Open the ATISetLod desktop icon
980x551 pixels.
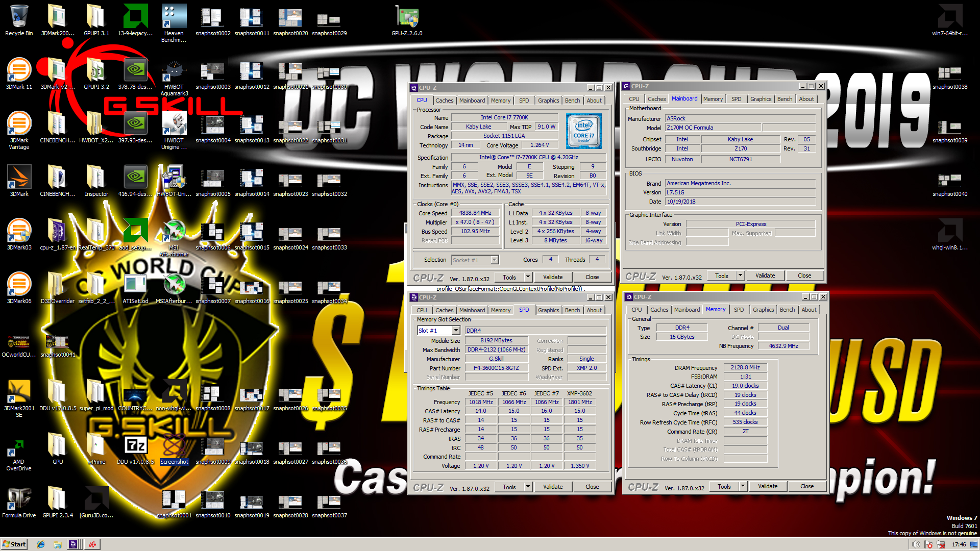tap(135, 289)
